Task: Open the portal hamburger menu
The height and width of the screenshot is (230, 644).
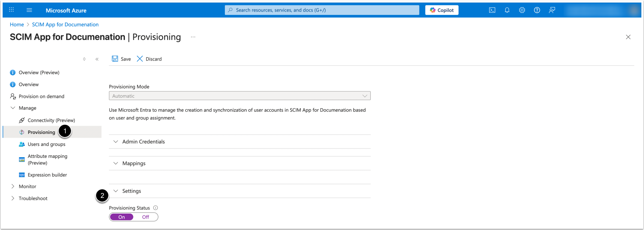Action: coord(29,10)
